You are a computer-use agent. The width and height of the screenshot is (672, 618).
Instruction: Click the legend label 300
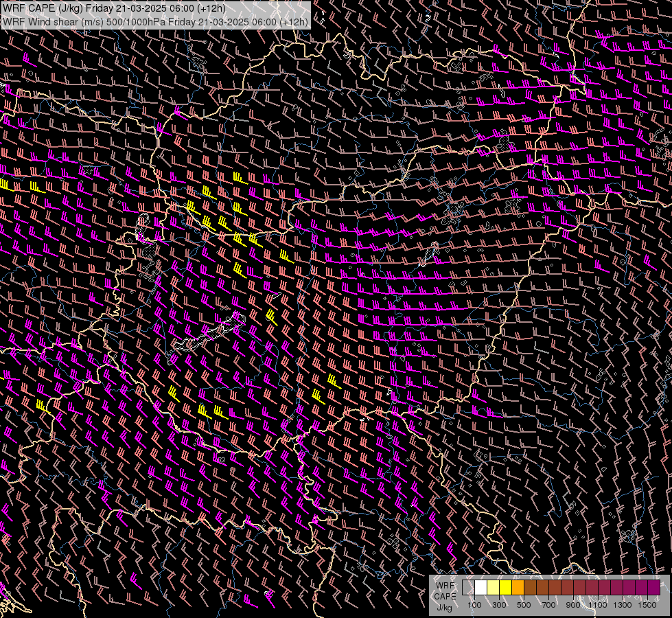pos(499,605)
